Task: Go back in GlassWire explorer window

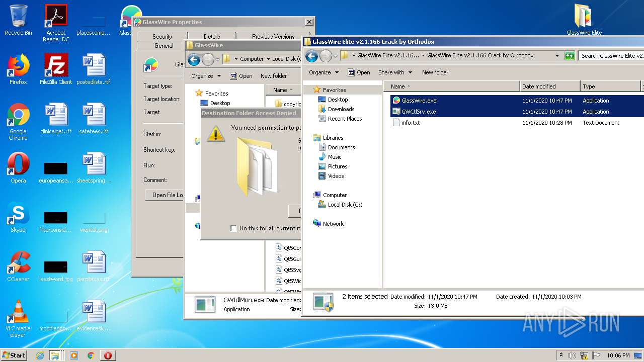Action: (194, 59)
